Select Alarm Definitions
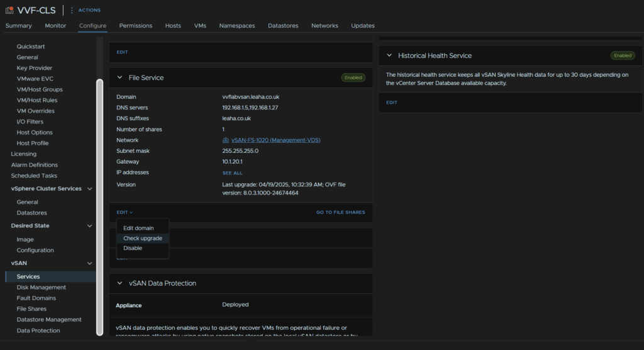This screenshot has height=350, width=644. (x=34, y=164)
